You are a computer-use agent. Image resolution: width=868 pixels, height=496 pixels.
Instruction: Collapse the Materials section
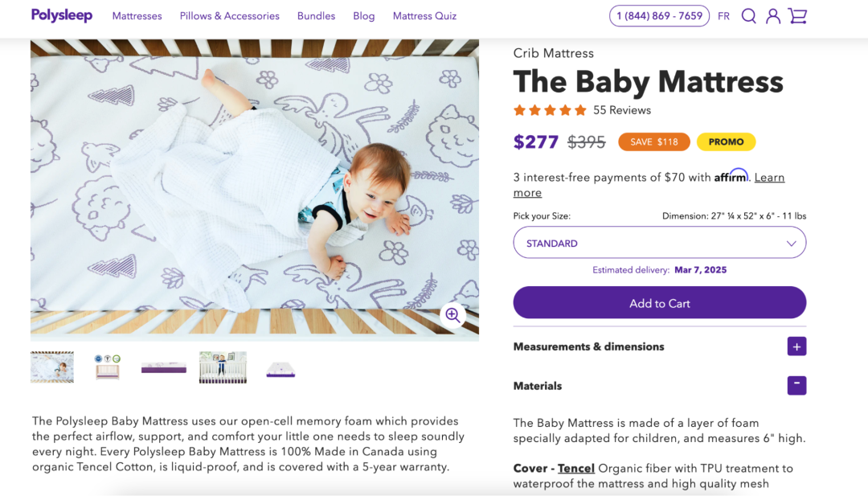point(796,385)
